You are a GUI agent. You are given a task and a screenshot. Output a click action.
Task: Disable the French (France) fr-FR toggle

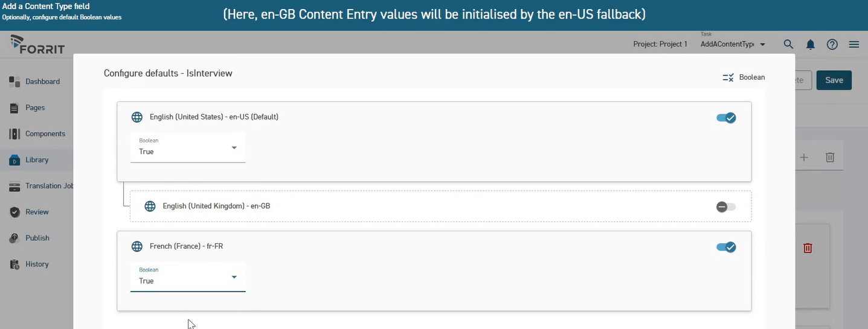click(x=726, y=247)
